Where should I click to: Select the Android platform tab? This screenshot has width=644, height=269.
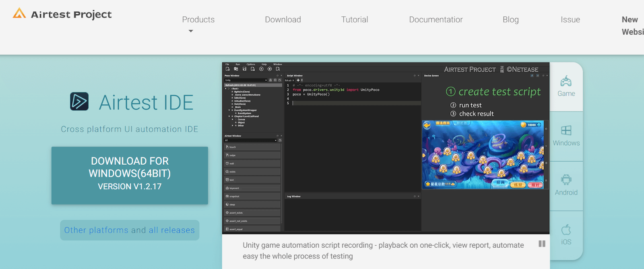[x=566, y=186]
